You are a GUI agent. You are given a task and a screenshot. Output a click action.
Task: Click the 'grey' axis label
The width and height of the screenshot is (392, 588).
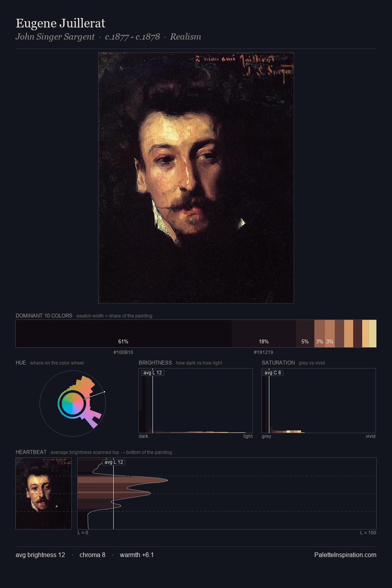[267, 436]
